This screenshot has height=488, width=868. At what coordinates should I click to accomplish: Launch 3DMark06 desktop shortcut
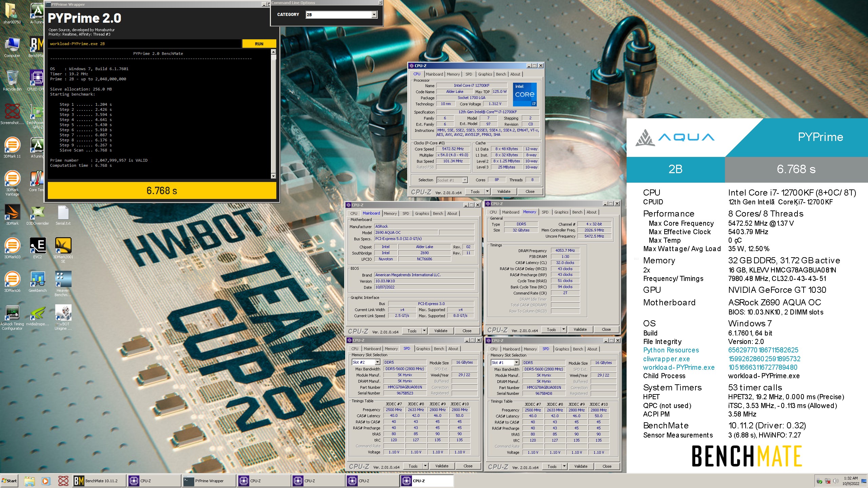pyautogui.click(x=12, y=282)
